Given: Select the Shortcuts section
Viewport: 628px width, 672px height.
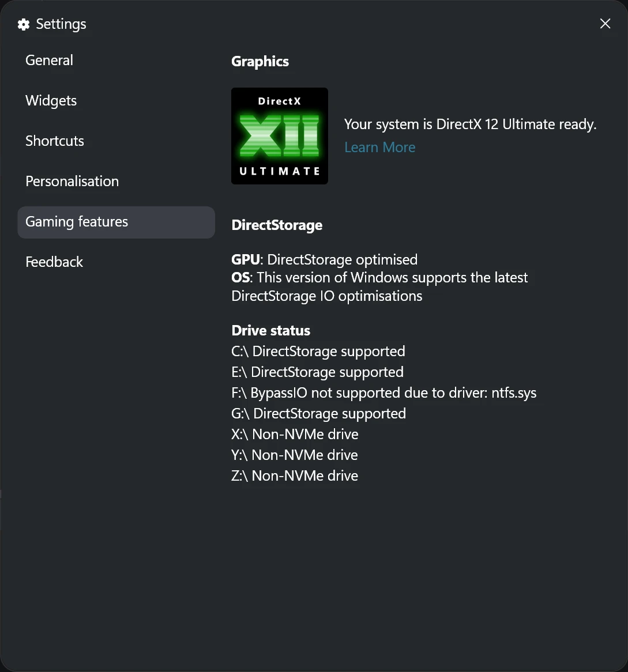Looking at the screenshot, I should pos(55,141).
